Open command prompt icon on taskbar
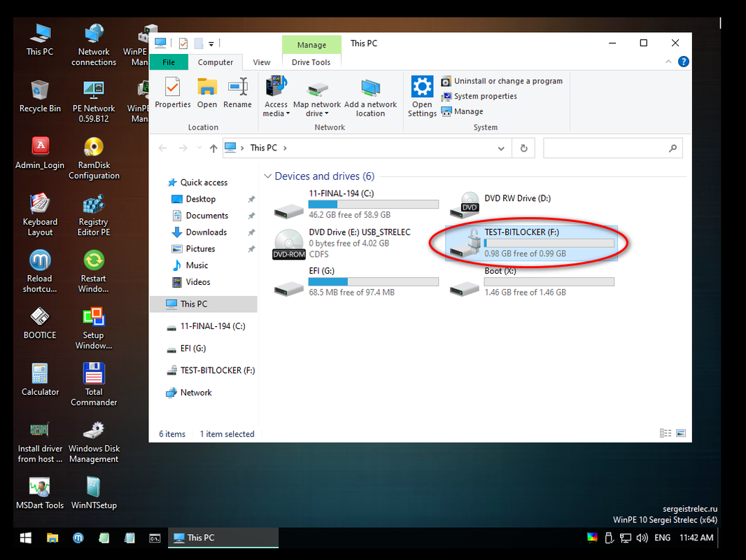 [x=155, y=538]
